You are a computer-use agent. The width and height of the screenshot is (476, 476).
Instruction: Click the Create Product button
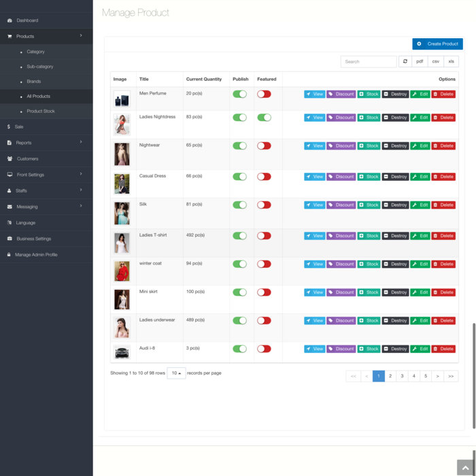click(x=437, y=44)
